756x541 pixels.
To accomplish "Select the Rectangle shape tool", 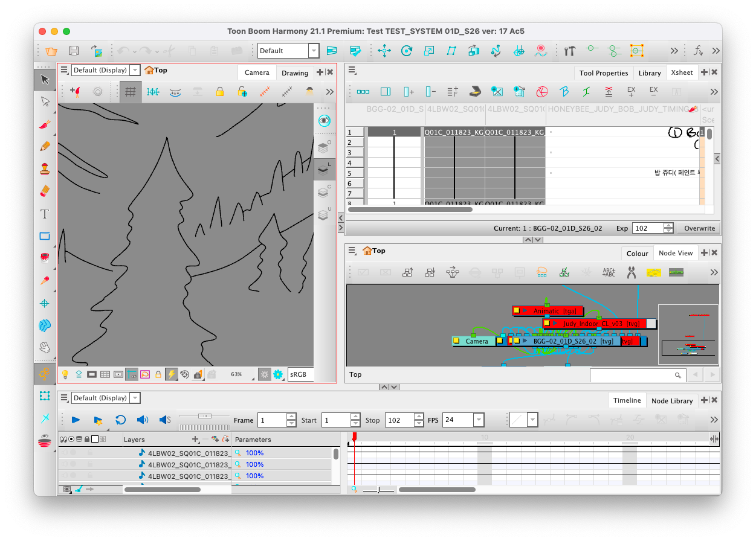I will 45,236.
